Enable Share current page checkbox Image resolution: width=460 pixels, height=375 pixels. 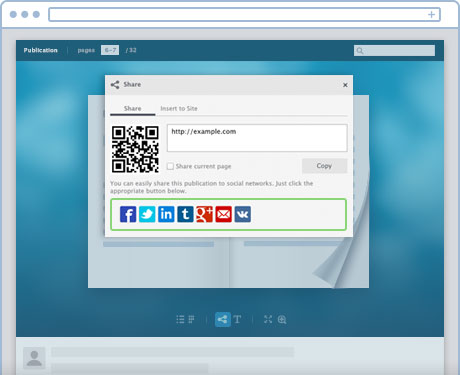(170, 166)
